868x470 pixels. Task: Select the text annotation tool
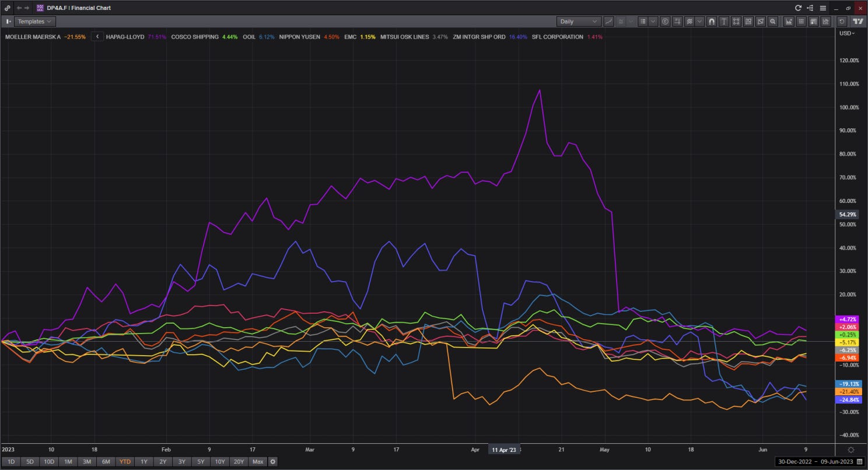(724, 22)
